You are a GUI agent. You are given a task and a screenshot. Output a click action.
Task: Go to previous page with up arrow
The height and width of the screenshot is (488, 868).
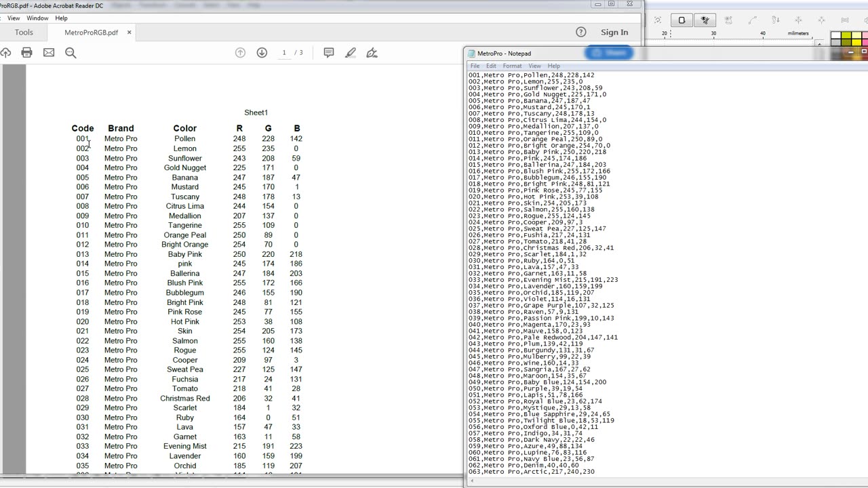[x=240, y=53]
